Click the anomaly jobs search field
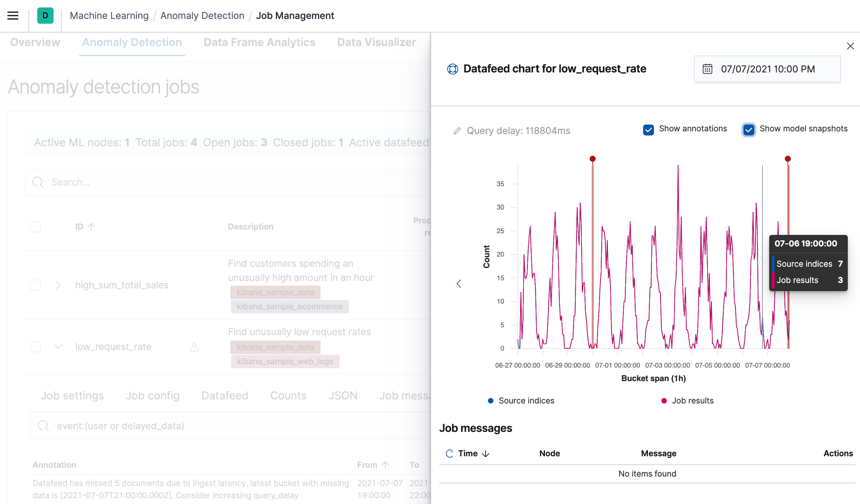 click(x=205, y=182)
